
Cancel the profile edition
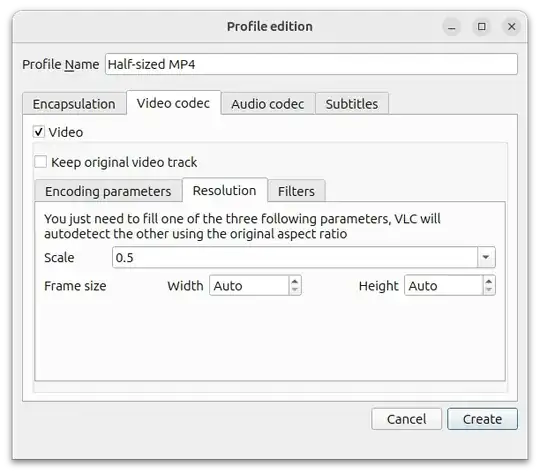[406, 419]
